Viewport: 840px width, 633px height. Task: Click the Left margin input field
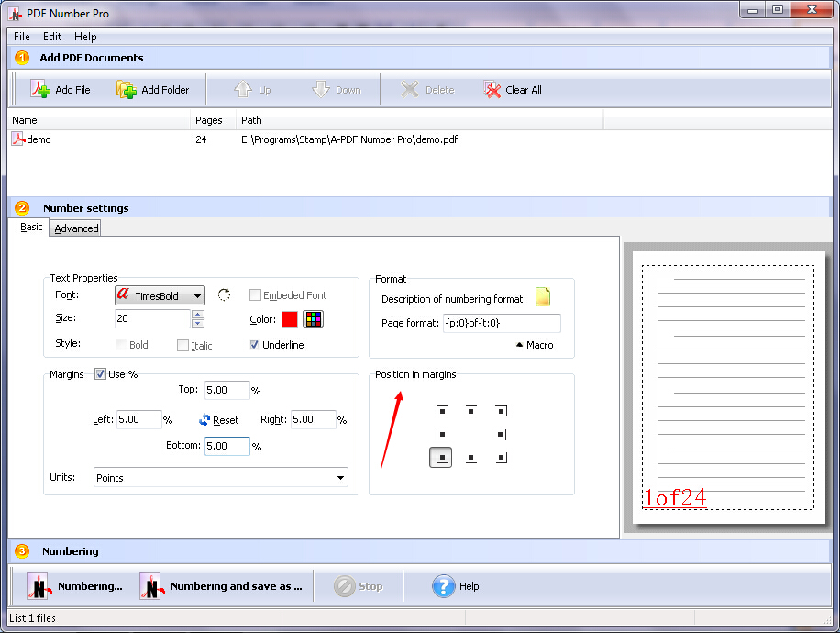pos(138,419)
